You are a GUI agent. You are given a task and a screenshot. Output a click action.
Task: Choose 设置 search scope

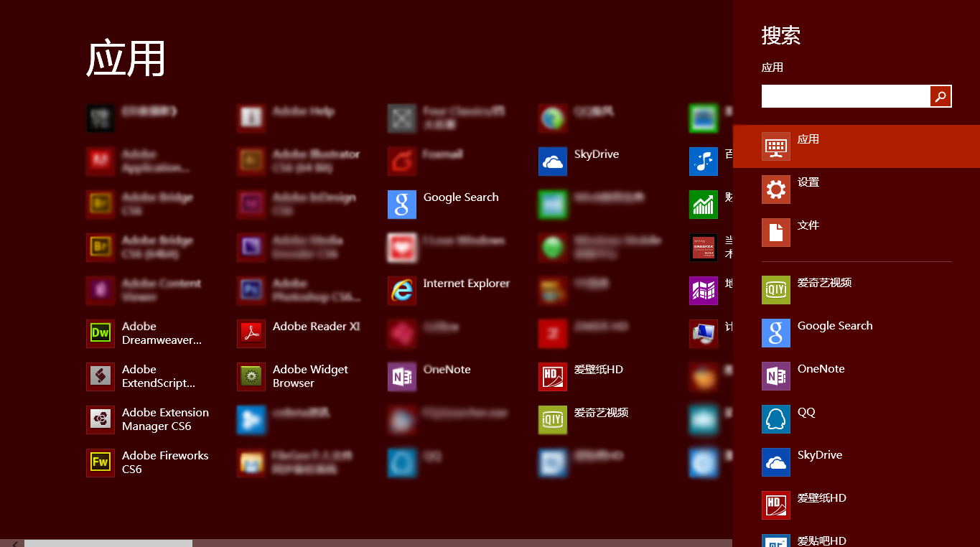[857, 190]
